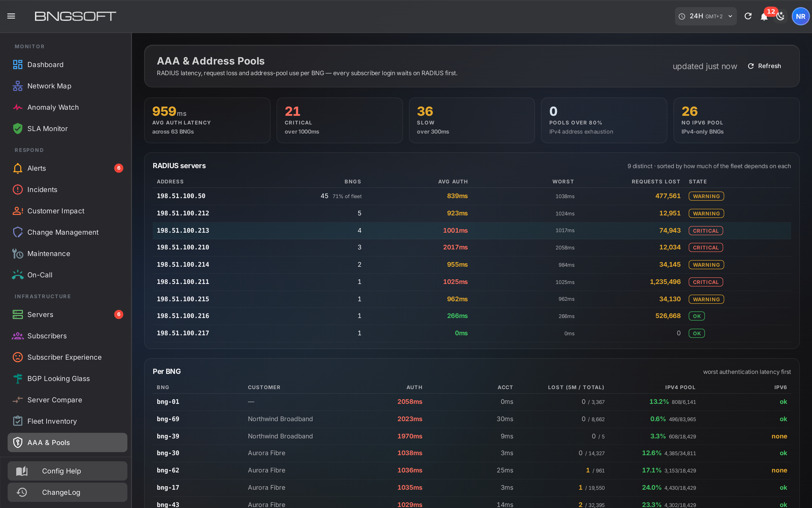
Task: Click the Alerts bell icon in sidebar
Action: pyautogui.click(x=18, y=168)
